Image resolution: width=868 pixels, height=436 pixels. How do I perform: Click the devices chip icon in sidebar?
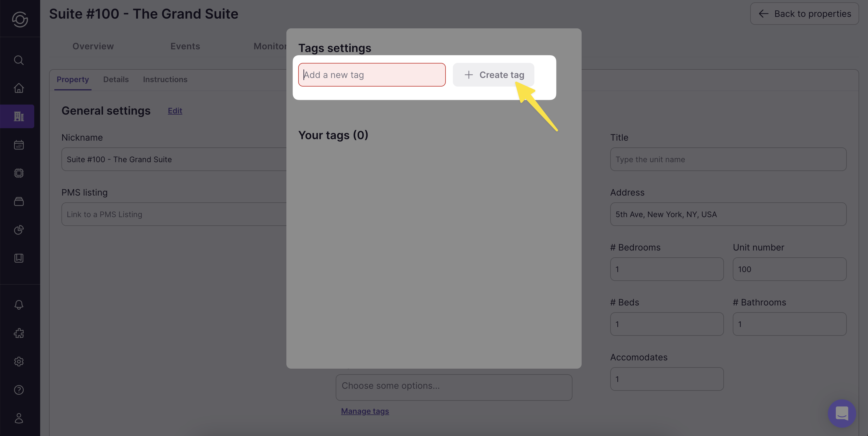(19, 173)
